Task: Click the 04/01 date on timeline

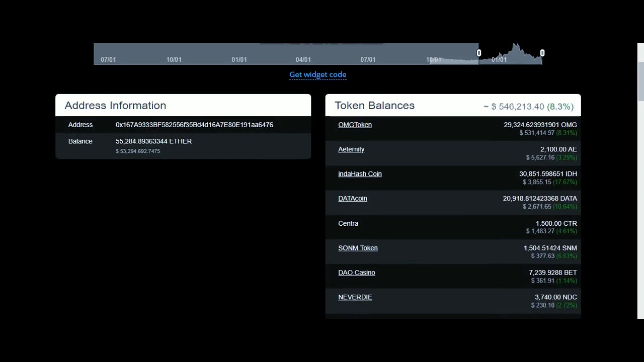Action: pyautogui.click(x=303, y=59)
